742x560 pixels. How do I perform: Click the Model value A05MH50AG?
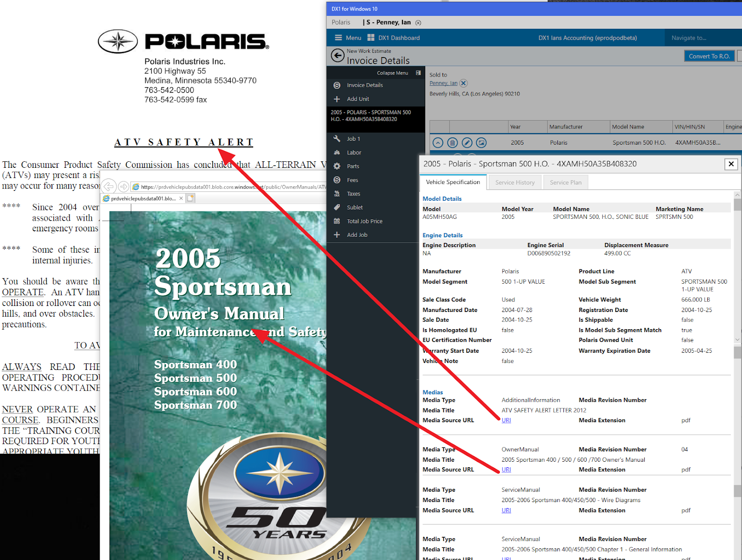(439, 217)
